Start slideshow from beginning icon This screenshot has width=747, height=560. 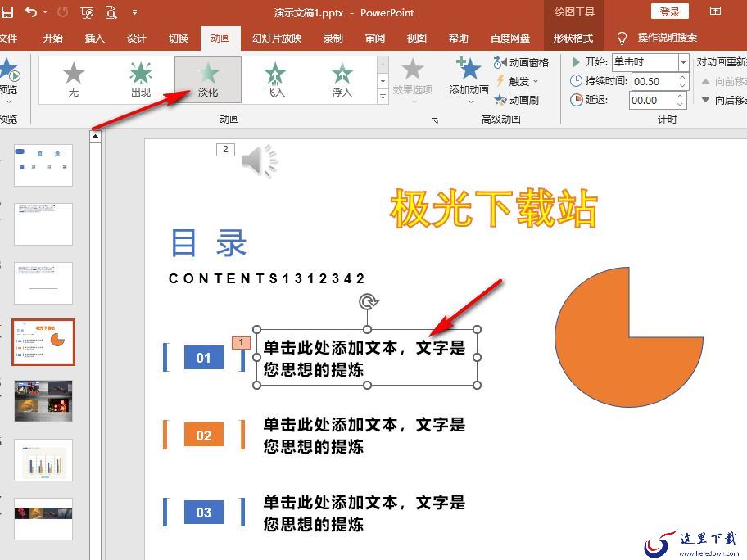pyautogui.click(x=87, y=12)
